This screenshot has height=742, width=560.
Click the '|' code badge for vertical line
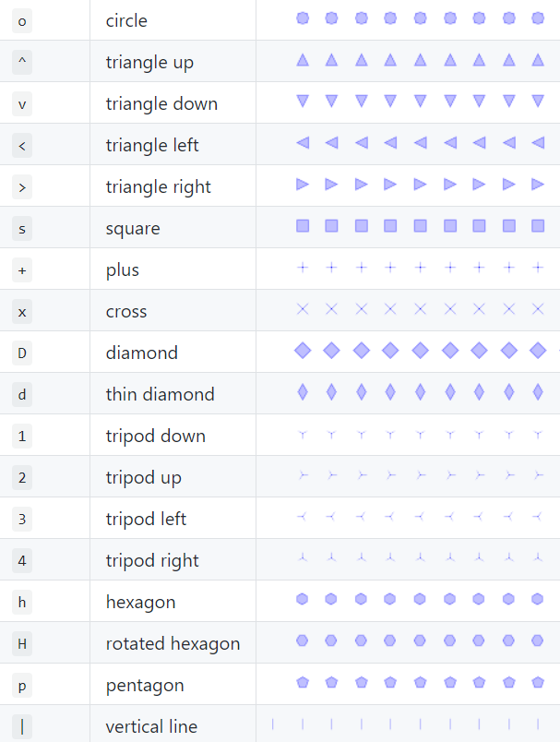tap(22, 726)
